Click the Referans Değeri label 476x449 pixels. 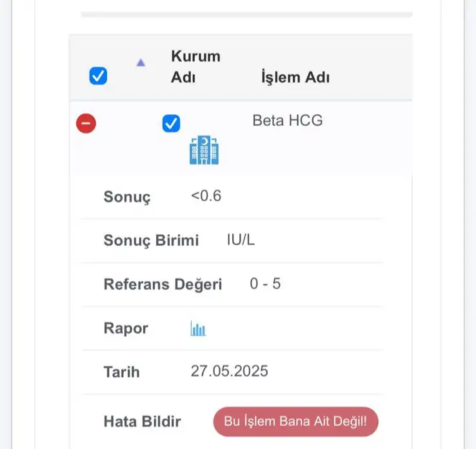[x=163, y=284]
